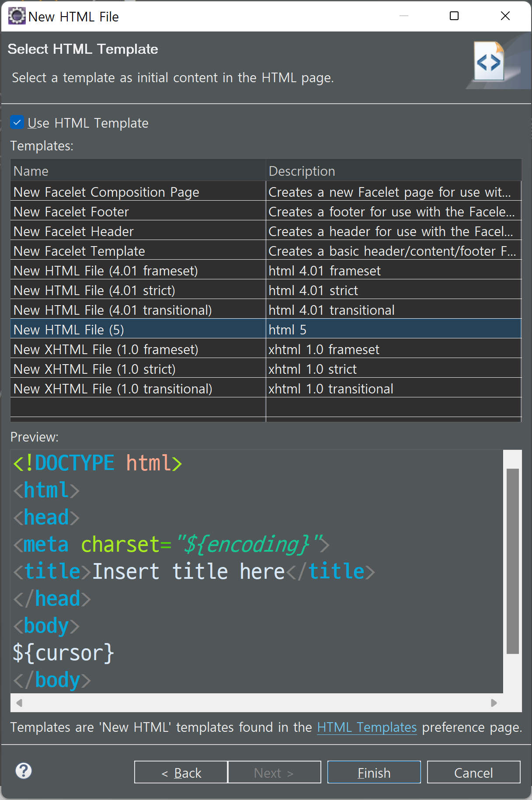
Task: Go to previous page with Back button
Action: point(181,772)
